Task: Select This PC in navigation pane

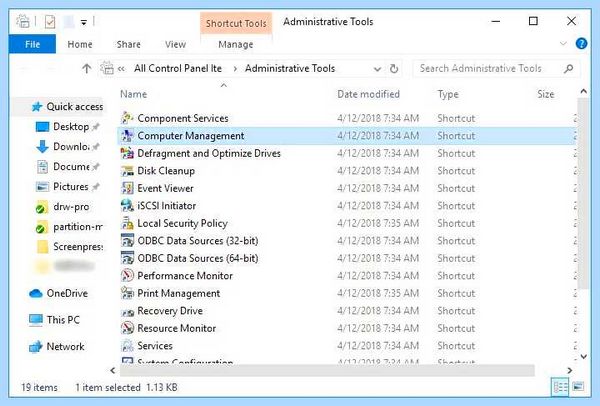Action: pos(63,320)
